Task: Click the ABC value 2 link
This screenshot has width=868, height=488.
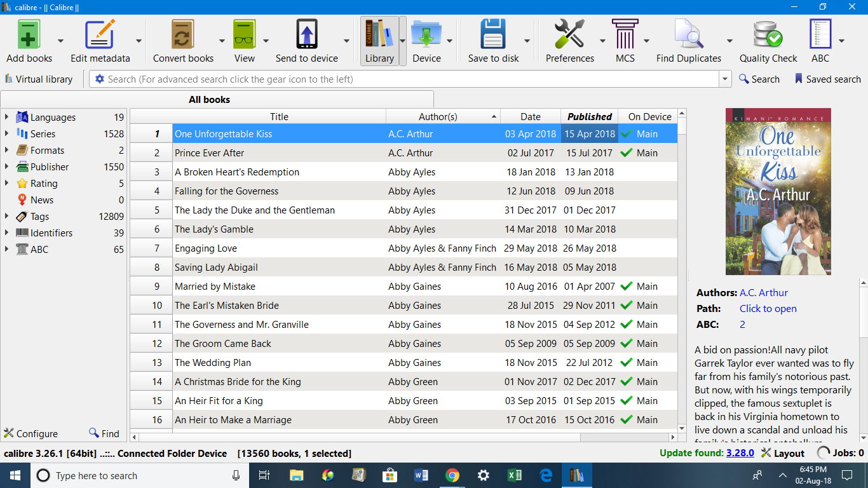Action: 742,325
